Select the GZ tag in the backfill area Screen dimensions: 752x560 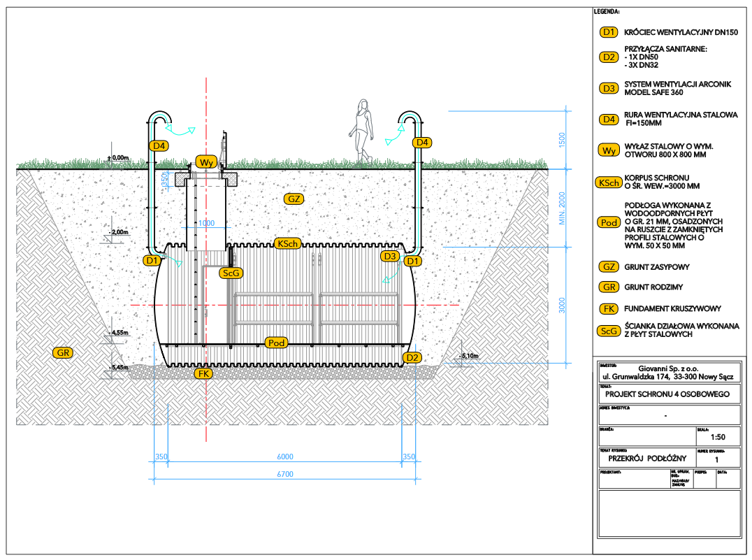(294, 199)
